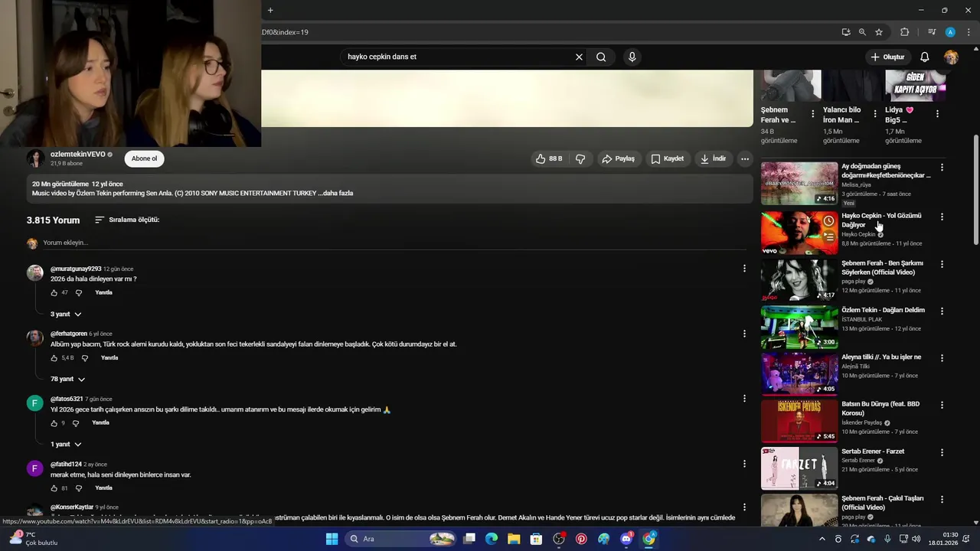Show hidden tray icons chevron
Image resolution: width=980 pixels, height=551 pixels.
coord(822,539)
